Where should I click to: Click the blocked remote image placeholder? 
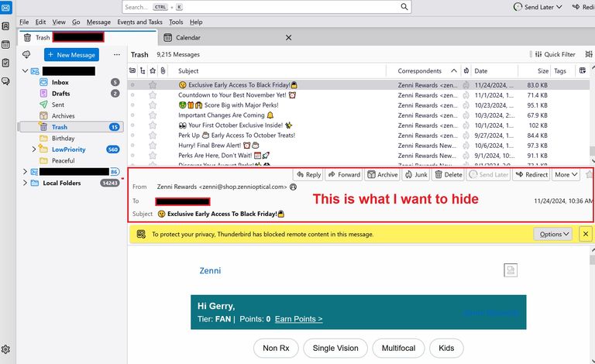tap(511, 270)
